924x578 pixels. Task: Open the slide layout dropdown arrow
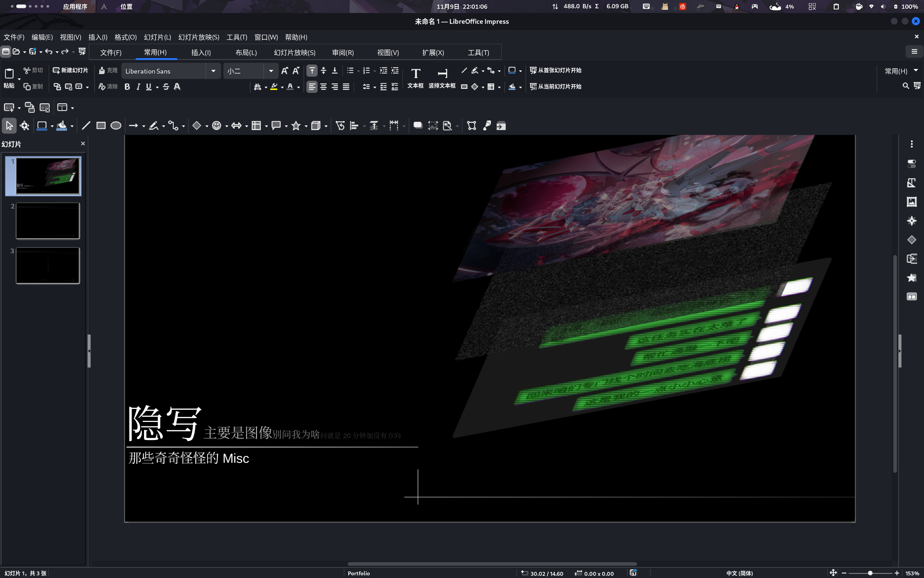(x=73, y=108)
